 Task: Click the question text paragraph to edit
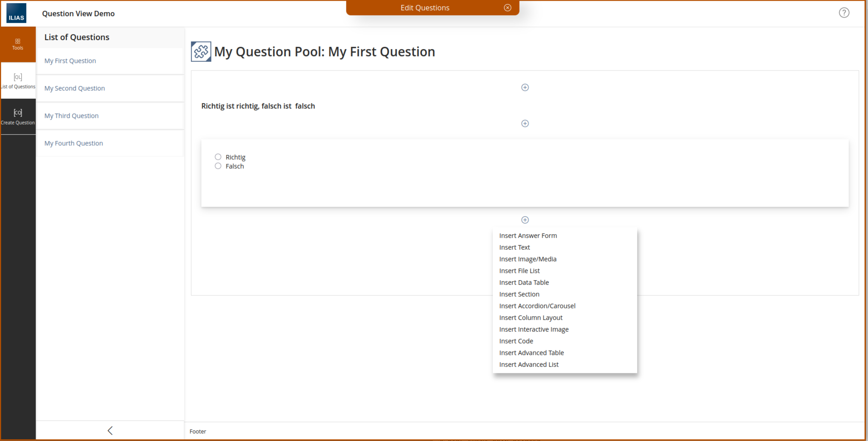pyautogui.click(x=258, y=106)
